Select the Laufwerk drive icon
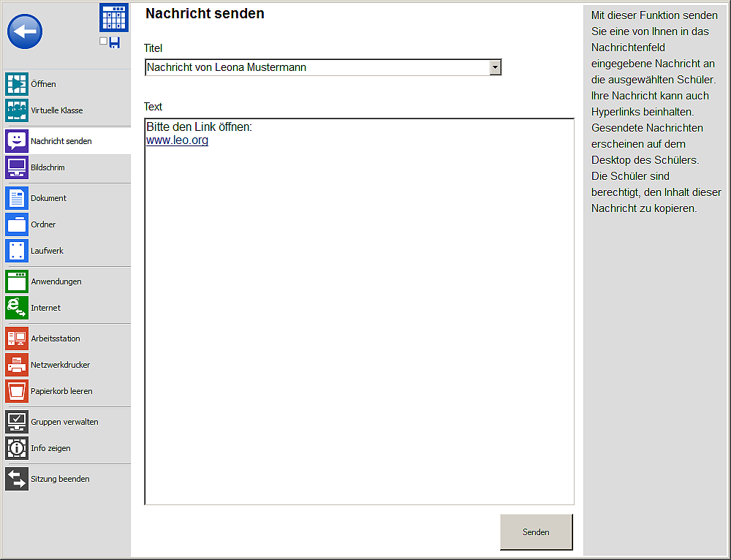The height and width of the screenshot is (560, 731). tap(17, 251)
